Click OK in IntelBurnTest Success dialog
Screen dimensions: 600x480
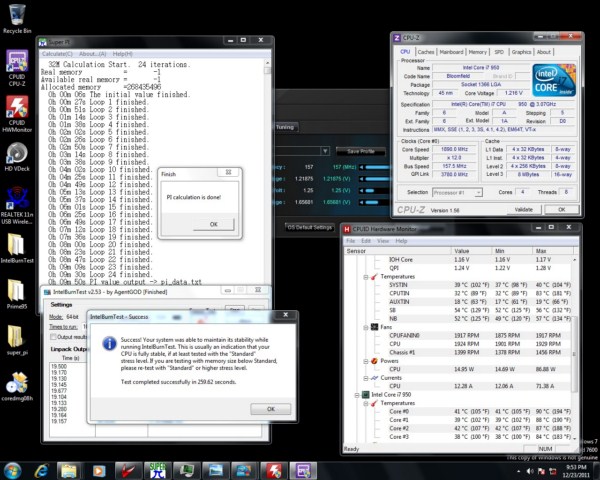tap(271, 409)
